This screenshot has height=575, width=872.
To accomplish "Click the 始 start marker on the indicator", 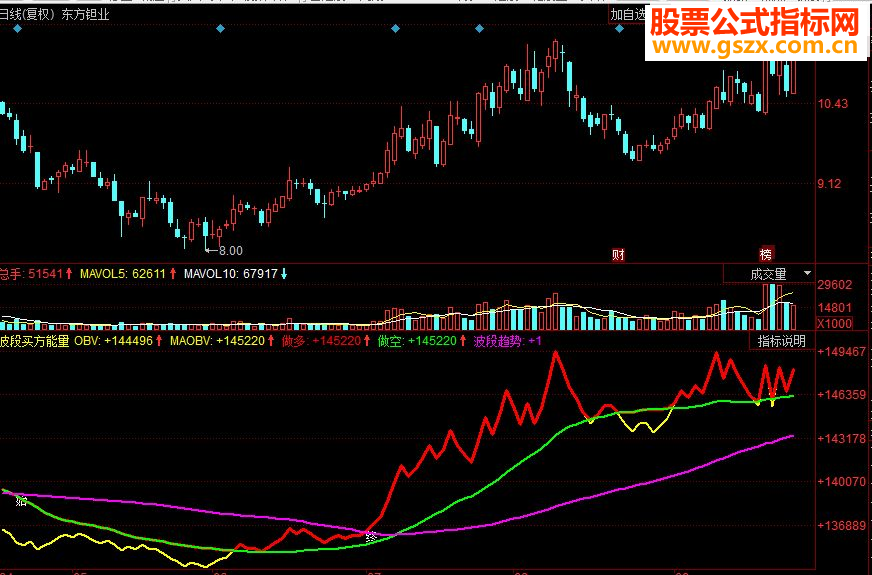I will point(21,500).
